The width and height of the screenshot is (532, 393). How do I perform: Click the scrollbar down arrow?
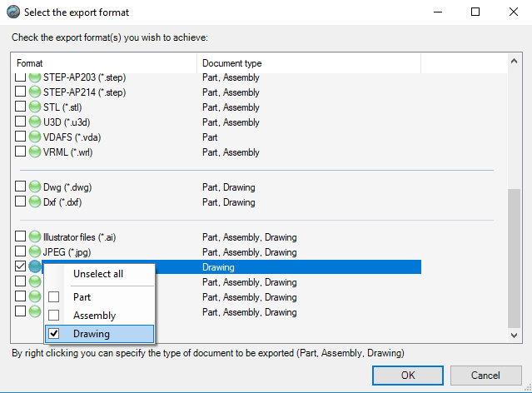[x=514, y=334]
